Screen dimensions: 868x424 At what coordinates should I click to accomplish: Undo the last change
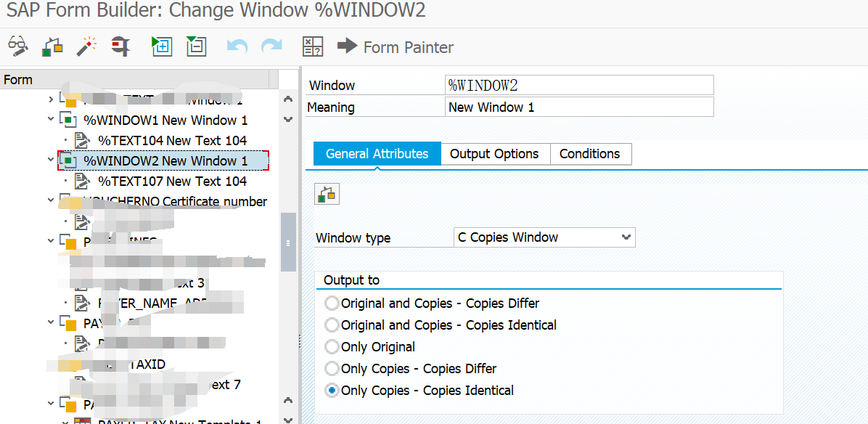pos(237,46)
